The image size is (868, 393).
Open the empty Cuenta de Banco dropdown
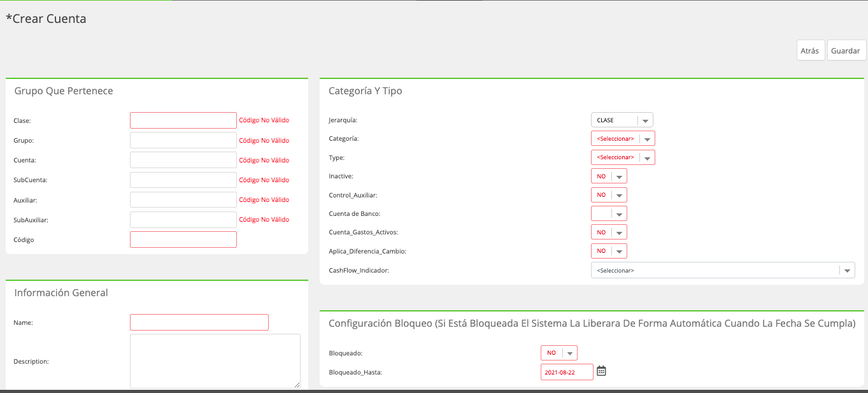[x=609, y=213]
